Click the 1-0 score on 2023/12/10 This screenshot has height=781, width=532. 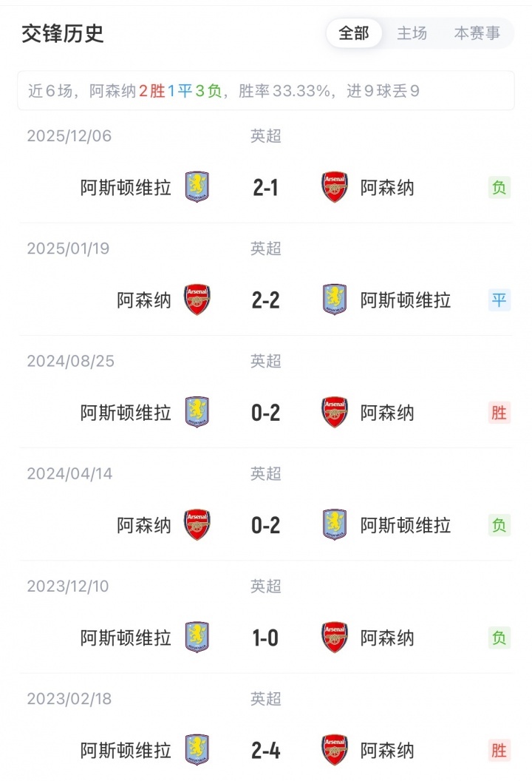tap(265, 638)
